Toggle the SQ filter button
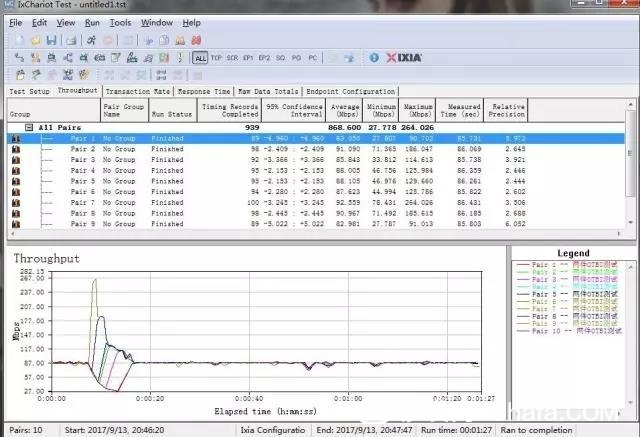Image resolution: width=640 pixels, height=437 pixels. click(x=280, y=58)
